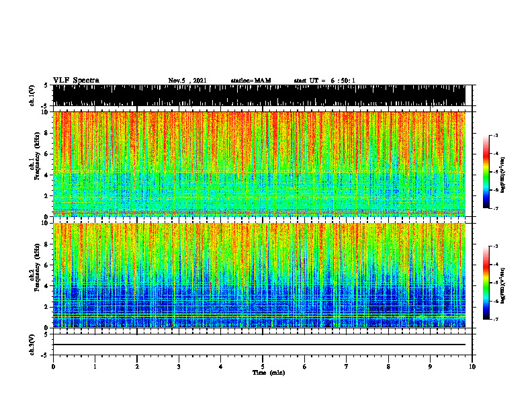Click time axis tick label "8"

[x=388, y=367]
